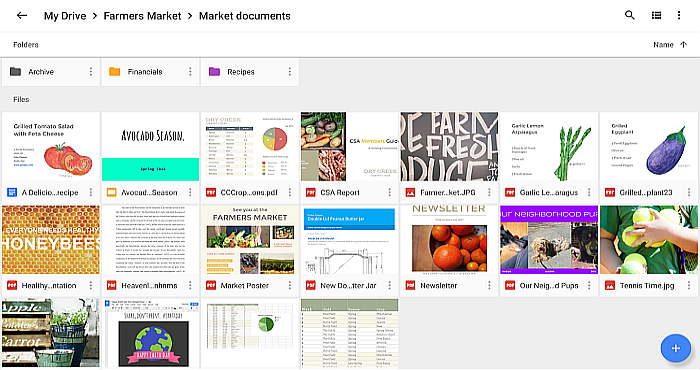Open options for Avocad..Season file
Screen dimensions: 700x370
pyautogui.click(x=190, y=192)
